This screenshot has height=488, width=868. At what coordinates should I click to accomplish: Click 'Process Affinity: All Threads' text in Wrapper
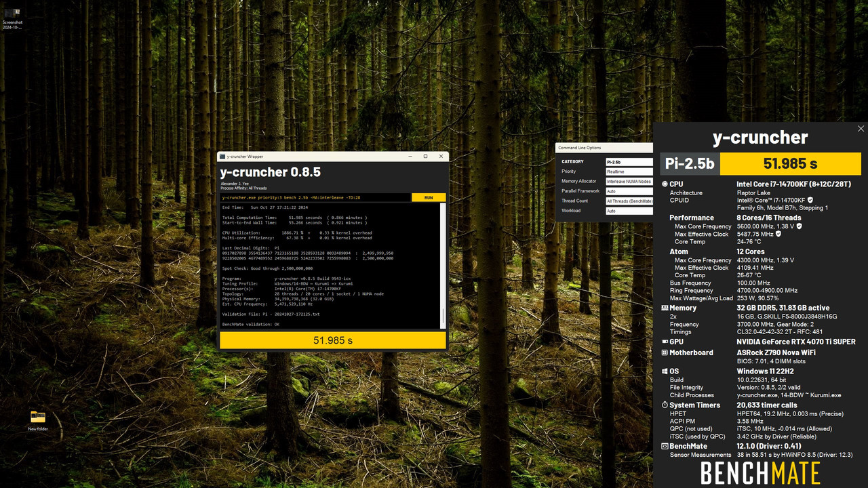244,188
